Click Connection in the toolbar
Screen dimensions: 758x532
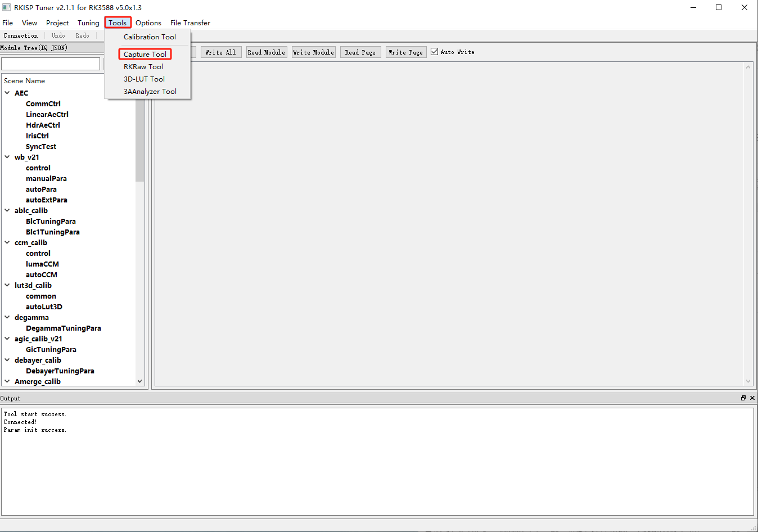click(21, 35)
